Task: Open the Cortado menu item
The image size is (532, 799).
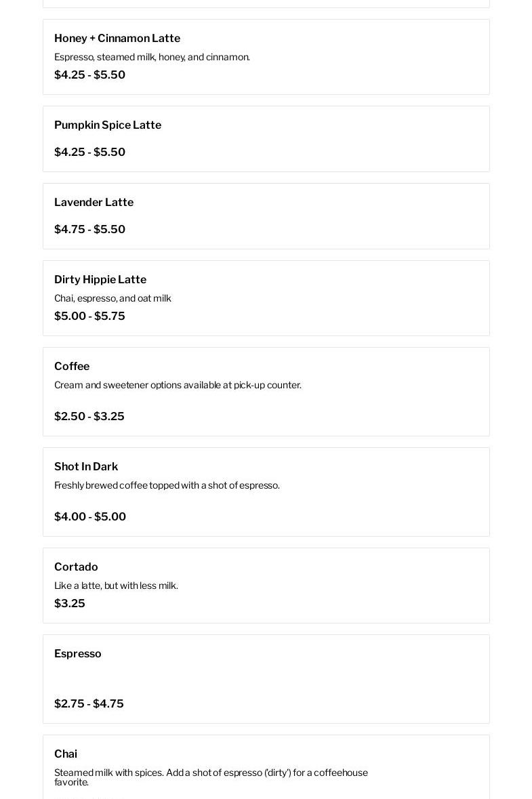Action: [x=76, y=567]
